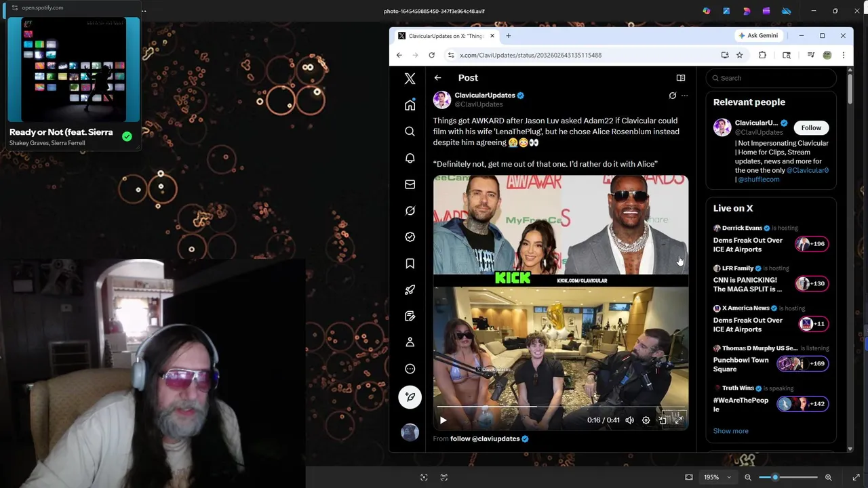
Task: Adjust photo viewer zoom slider
Action: [x=788, y=477]
